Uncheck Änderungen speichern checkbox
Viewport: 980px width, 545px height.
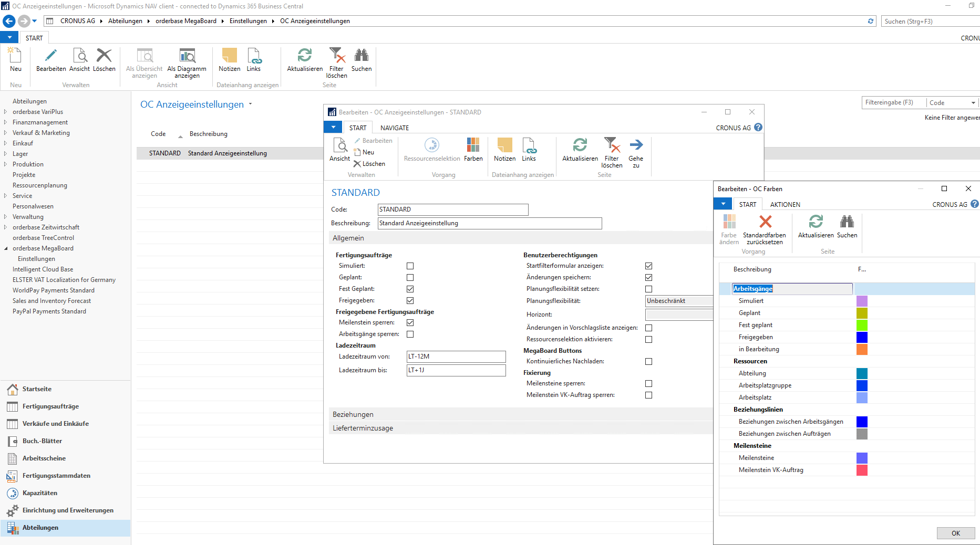(648, 277)
